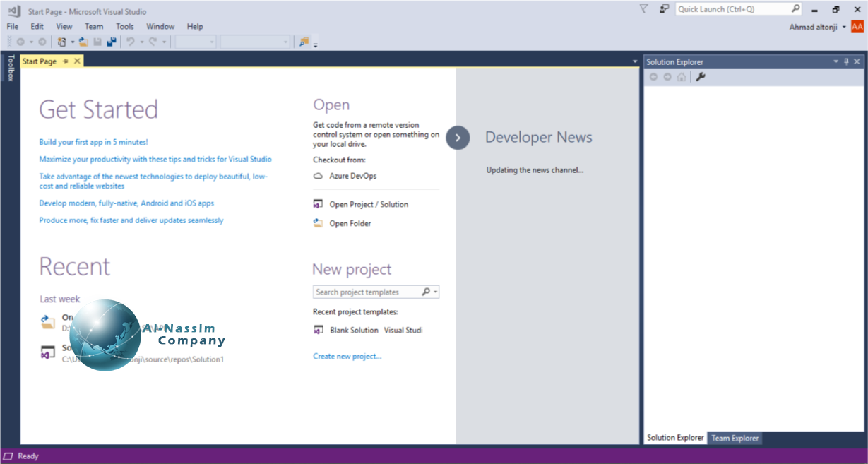Open the File menu
Viewport: 868px width, 464px height.
pos(13,27)
